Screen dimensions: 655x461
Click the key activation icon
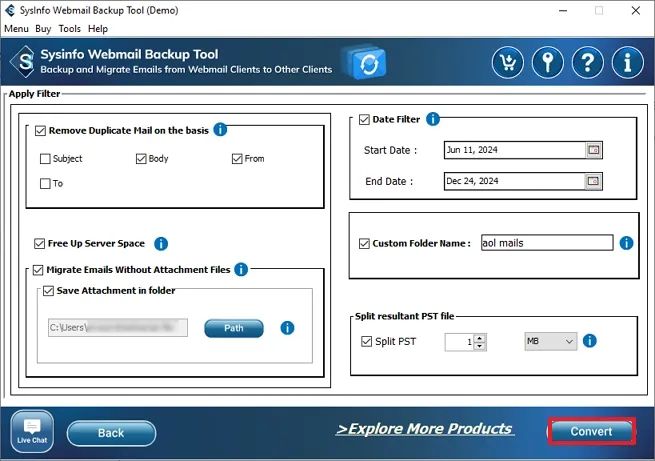click(548, 63)
